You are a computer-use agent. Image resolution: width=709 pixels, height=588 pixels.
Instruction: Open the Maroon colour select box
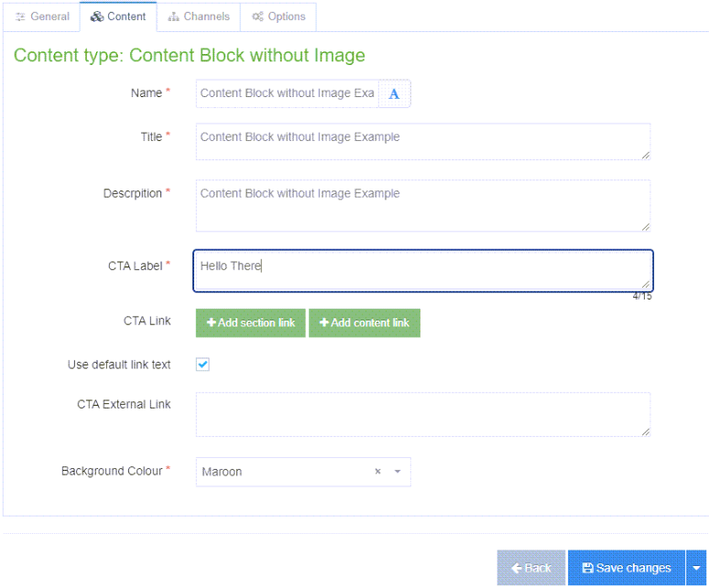tap(284, 472)
